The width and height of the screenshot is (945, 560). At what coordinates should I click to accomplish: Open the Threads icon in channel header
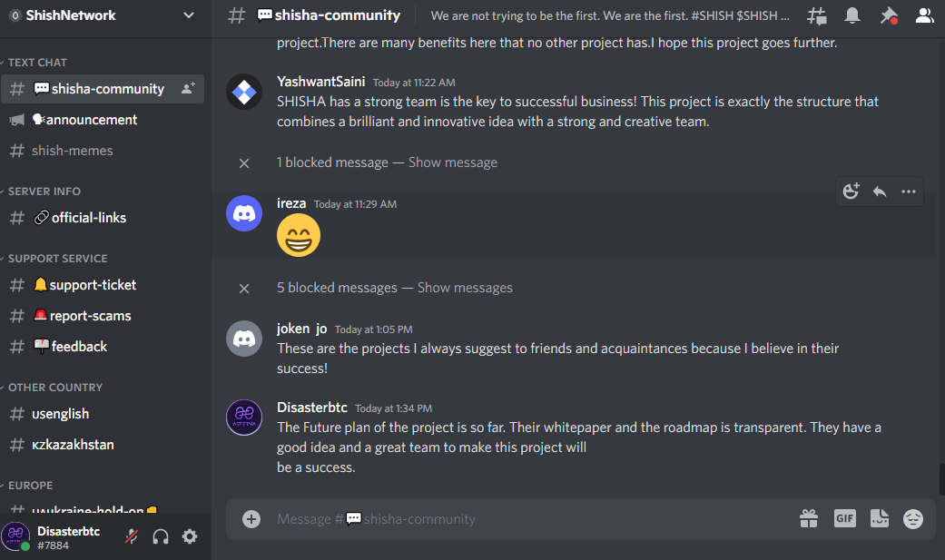click(x=817, y=15)
